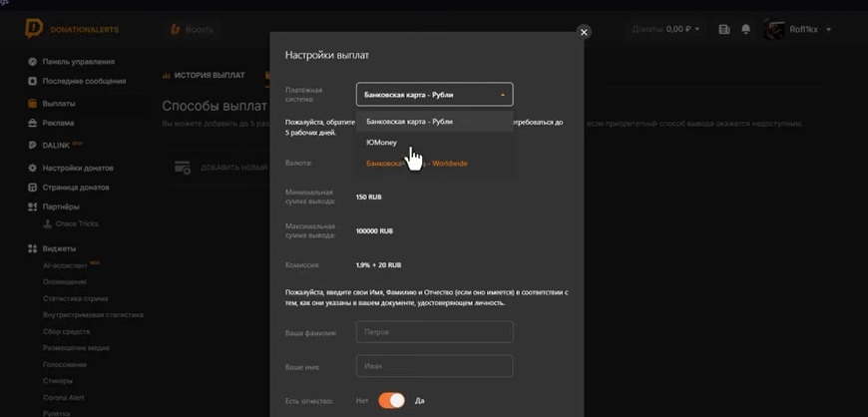Click the news icon in header
The height and width of the screenshot is (417, 868).
(x=724, y=29)
